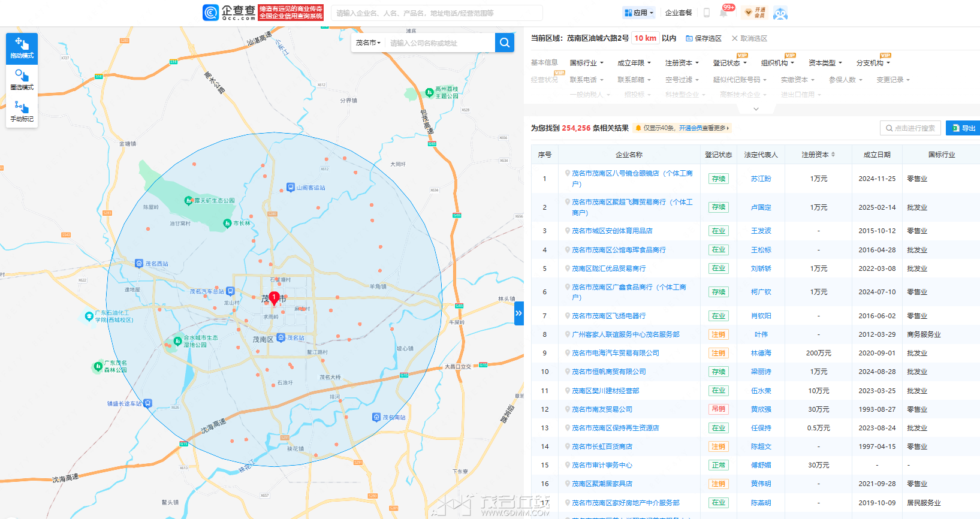Click the mobile phone icon in header
The width and height of the screenshot is (980, 519).
coord(707,13)
